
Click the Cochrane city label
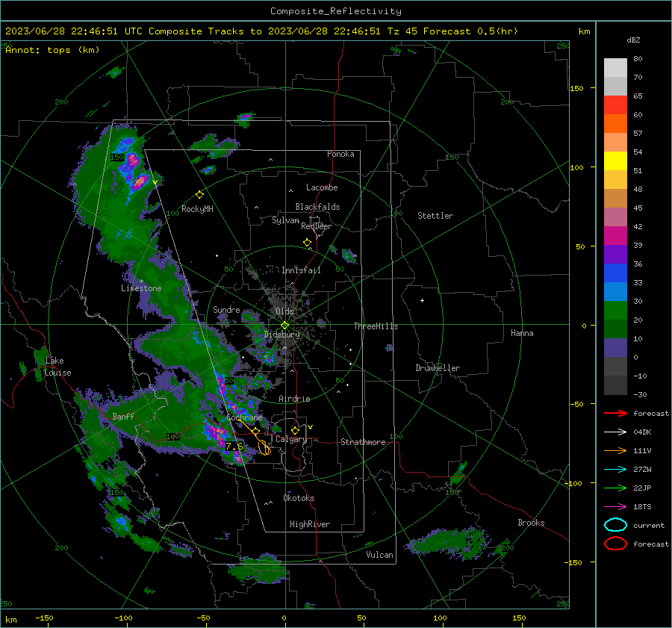[x=244, y=417]
